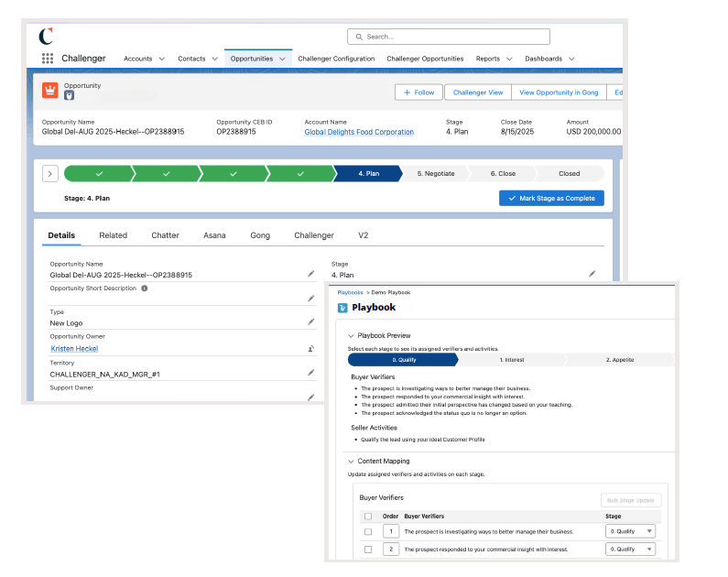Select the 1. Interest playbook stage

(512, 360)
